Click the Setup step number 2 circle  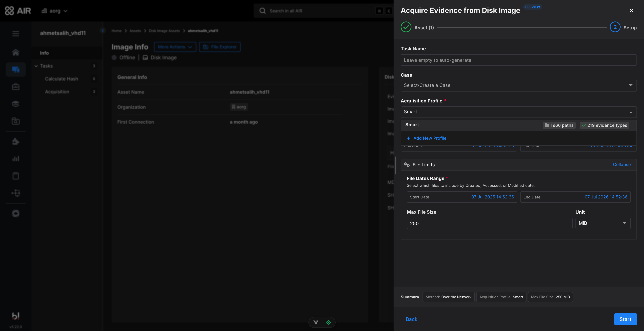pyautogui.click(x=615, y=27)
